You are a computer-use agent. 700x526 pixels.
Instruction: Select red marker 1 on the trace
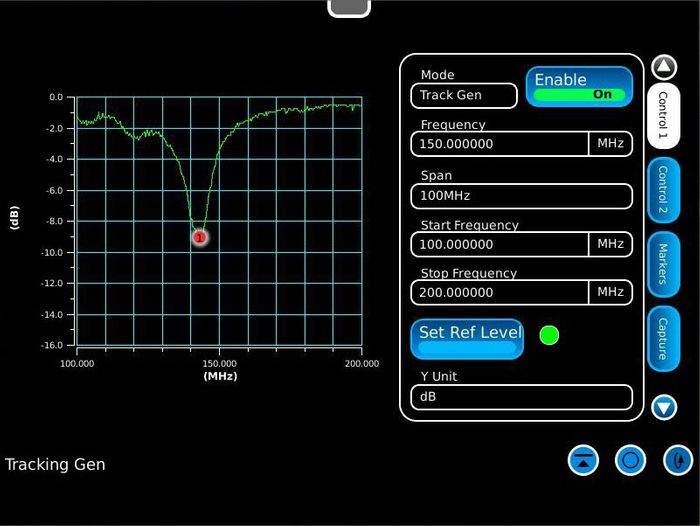199,237
